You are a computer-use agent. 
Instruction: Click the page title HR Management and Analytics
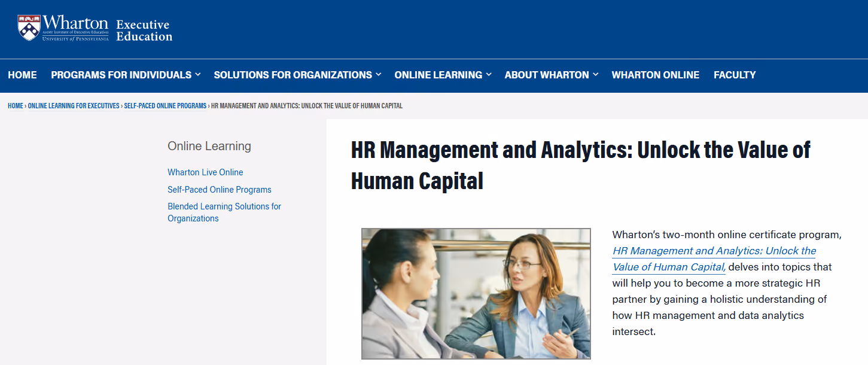pos(580,165)
